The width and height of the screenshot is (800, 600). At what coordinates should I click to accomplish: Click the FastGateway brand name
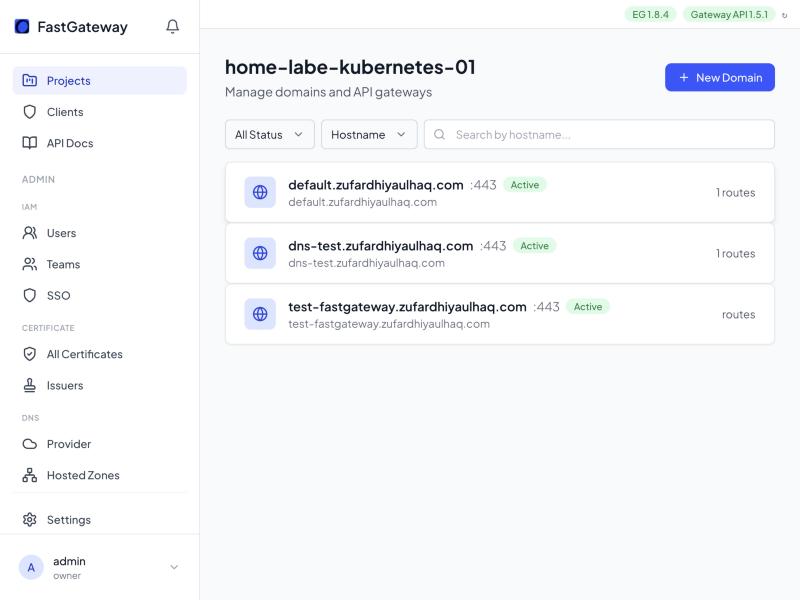(x=82, y=27)
